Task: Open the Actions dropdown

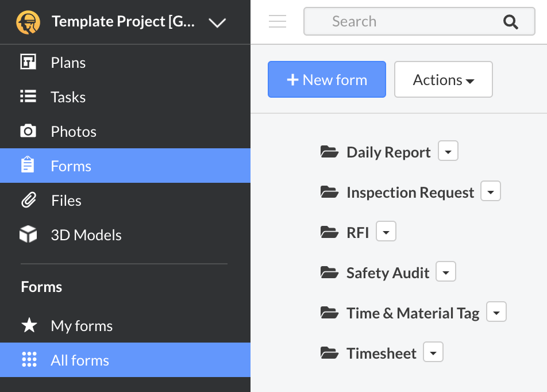Action: coord(443,80)
